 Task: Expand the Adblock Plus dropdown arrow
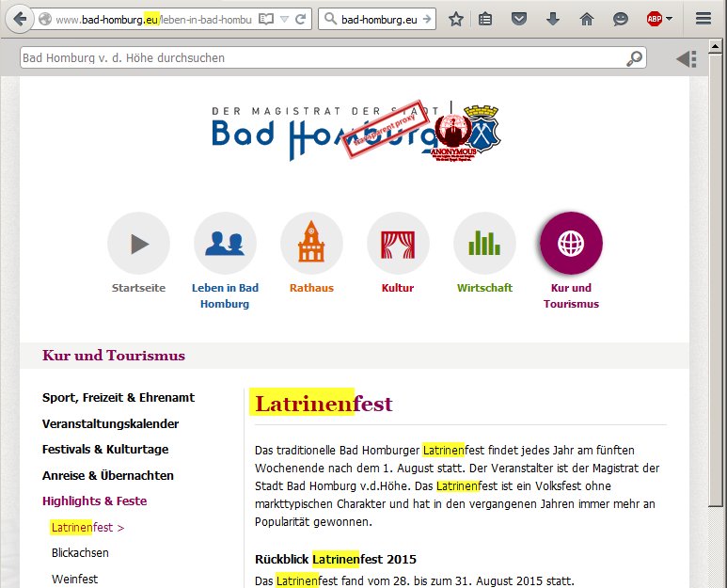click(669, 19)
